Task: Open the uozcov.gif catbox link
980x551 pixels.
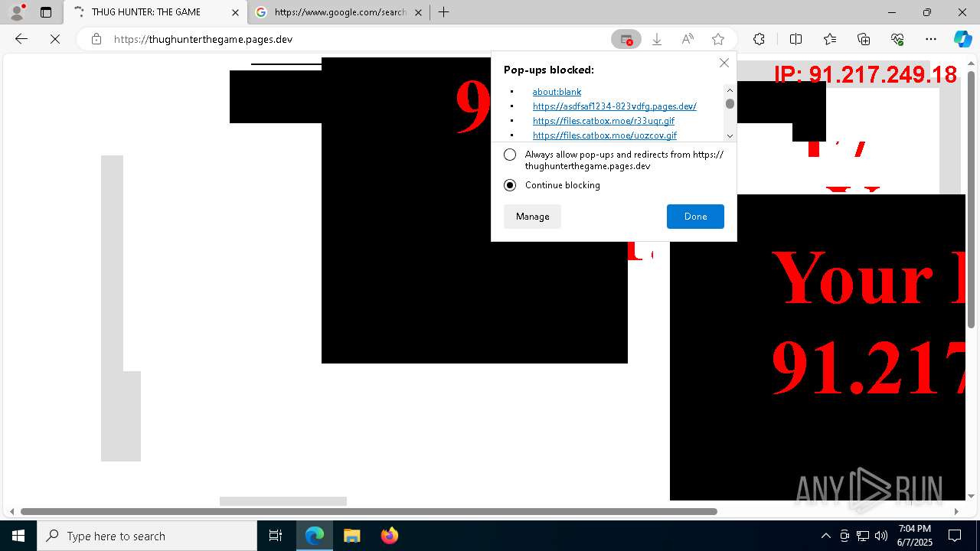Action: click(x=605, y=135)
